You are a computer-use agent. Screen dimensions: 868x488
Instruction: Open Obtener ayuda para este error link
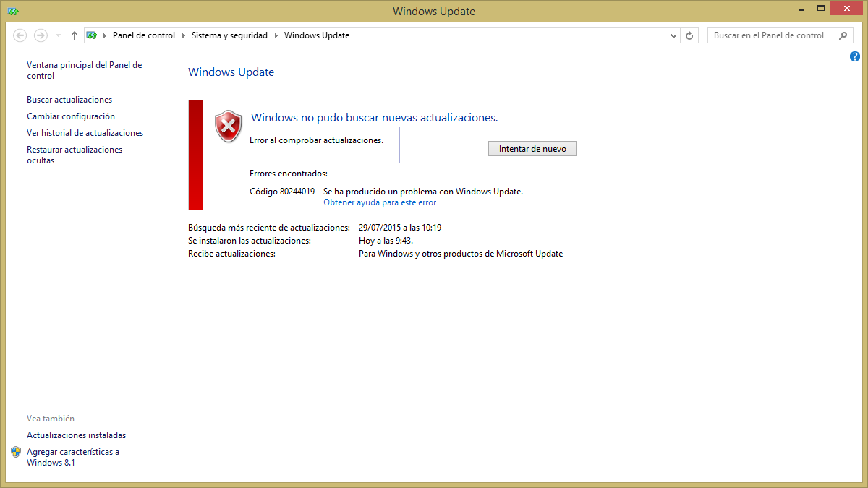380,202
